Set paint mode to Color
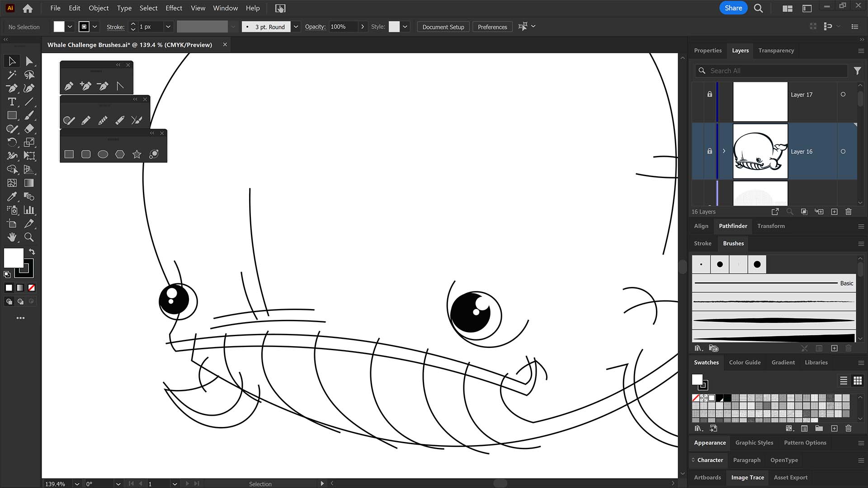 tap(9, 288)
